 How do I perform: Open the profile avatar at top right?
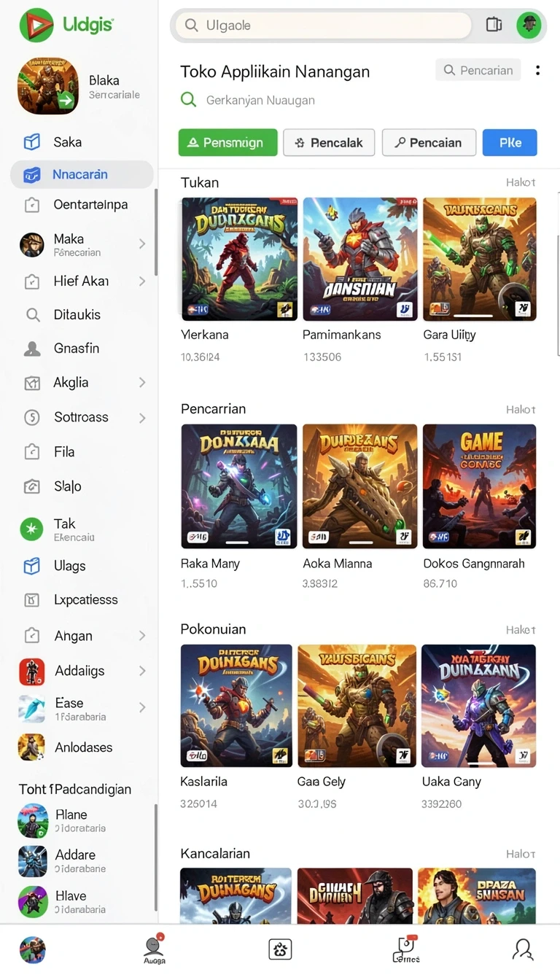(529, 25)
